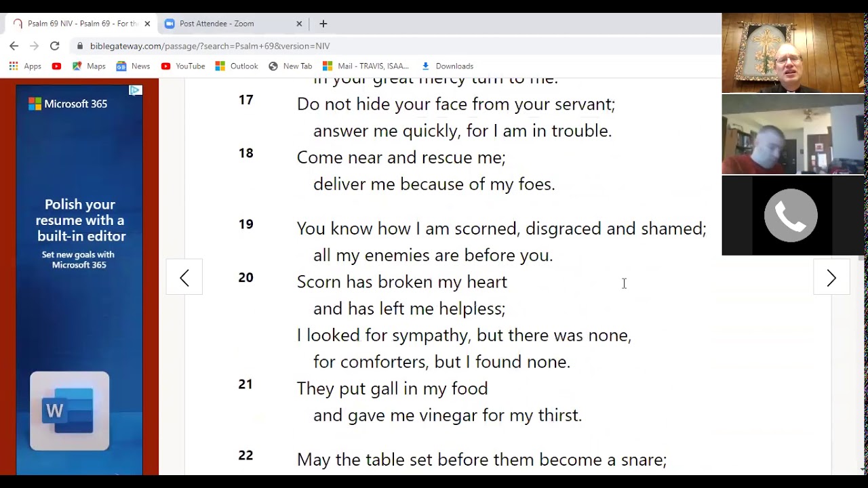
Task: Open the New Tab bookmark
Action: 290,66
